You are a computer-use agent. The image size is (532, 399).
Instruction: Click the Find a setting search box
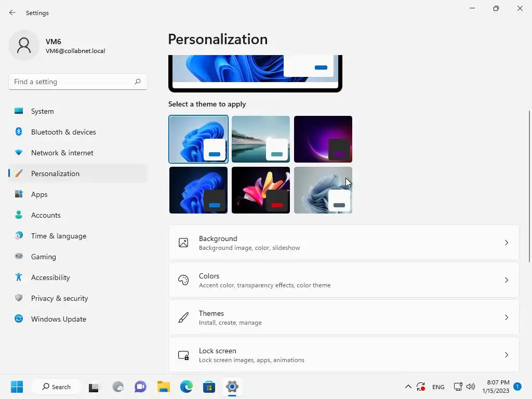click(78, 82)
